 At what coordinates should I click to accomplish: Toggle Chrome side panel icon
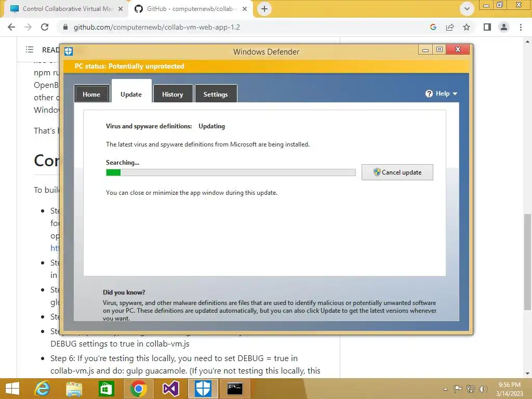coord(487,27)
